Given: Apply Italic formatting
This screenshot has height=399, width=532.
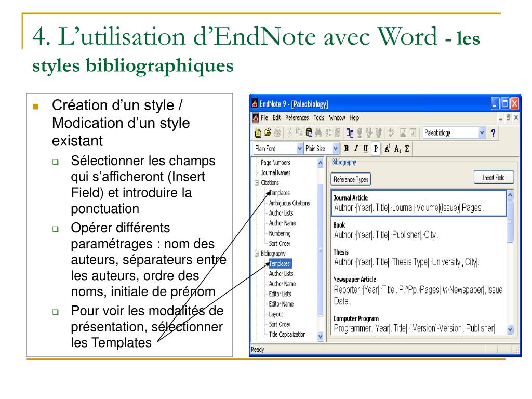Looking at the screenshot, I should point(356,149).
